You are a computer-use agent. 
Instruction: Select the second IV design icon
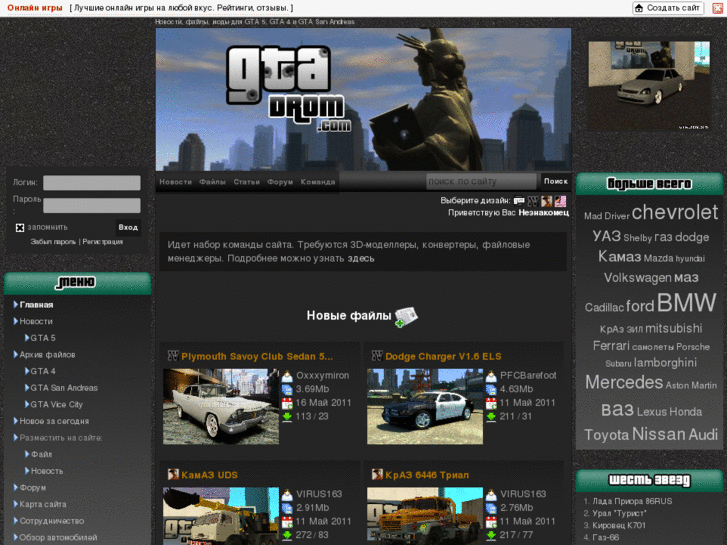533,201
